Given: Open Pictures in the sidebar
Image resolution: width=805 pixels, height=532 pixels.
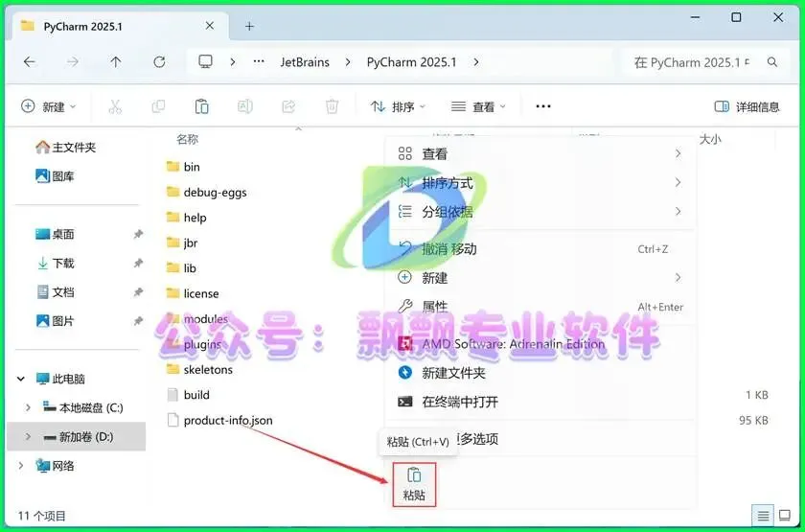Looking at the screenshot, I should 55,321.
